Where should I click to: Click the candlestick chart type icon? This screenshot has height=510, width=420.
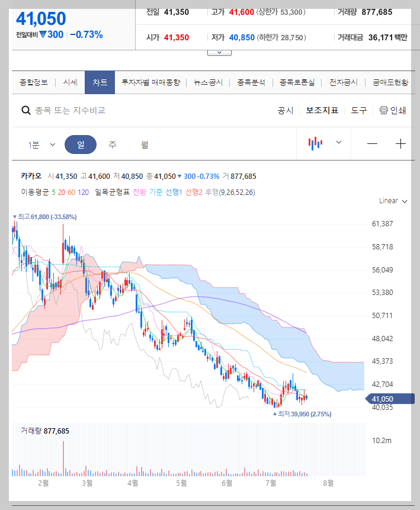(316, 143)
